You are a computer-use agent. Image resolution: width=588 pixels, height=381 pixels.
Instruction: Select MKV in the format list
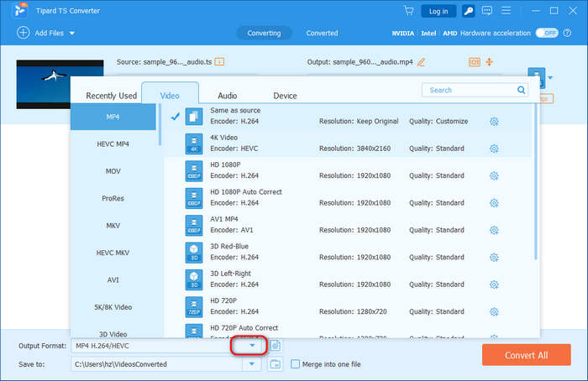pyautogui.click(x=113, y=226)
